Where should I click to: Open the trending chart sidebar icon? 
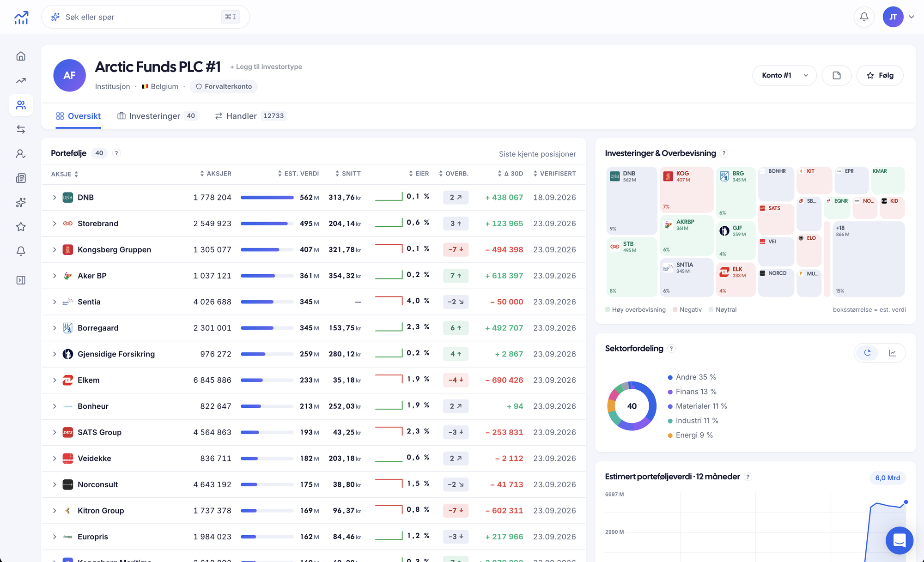click(21, 81)
